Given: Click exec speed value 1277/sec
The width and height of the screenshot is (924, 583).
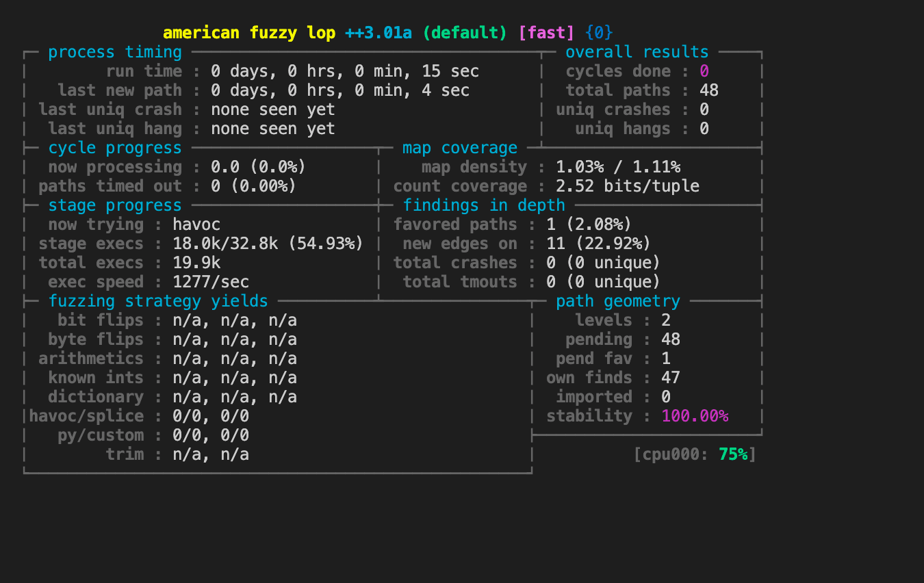Looking at the screenshot, I should pos(211,282).
